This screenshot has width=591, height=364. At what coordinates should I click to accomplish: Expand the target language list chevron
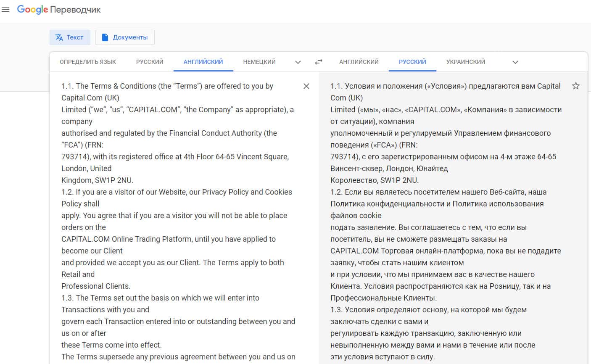(515, 62)
